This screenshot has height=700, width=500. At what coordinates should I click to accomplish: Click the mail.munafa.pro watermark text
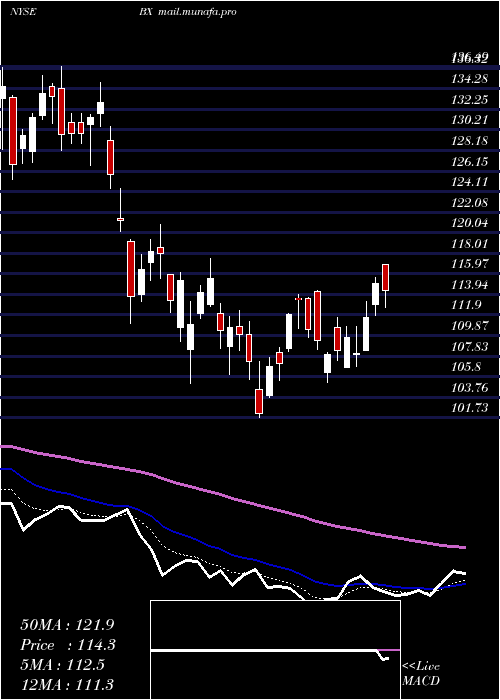[x=197, y=12]
